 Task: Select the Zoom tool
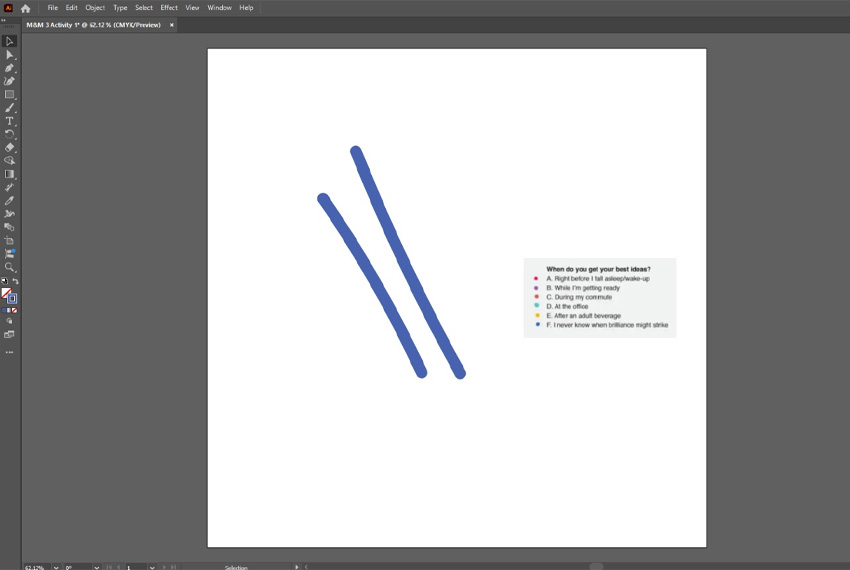pos(10,267)
